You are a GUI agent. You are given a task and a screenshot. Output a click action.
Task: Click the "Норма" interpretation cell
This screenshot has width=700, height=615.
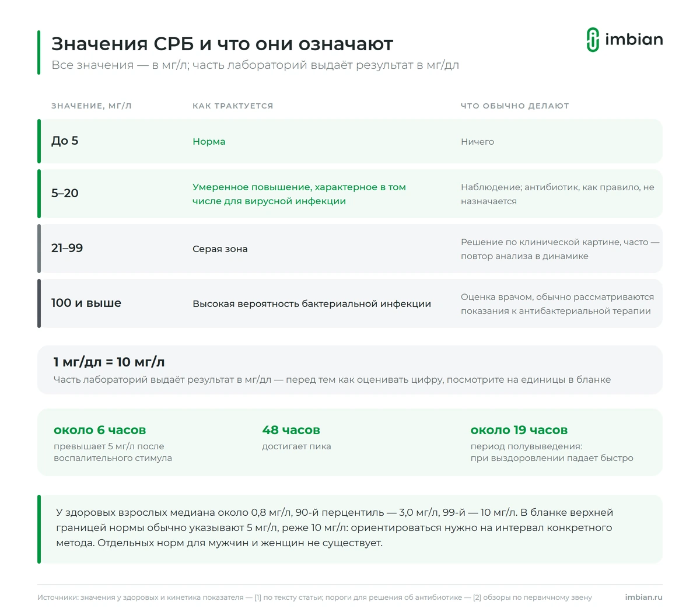tap(209, 141)
